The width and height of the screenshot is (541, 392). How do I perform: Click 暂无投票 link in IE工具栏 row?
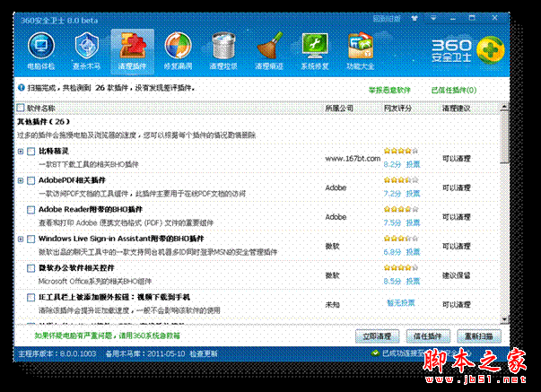click(400, 303)
